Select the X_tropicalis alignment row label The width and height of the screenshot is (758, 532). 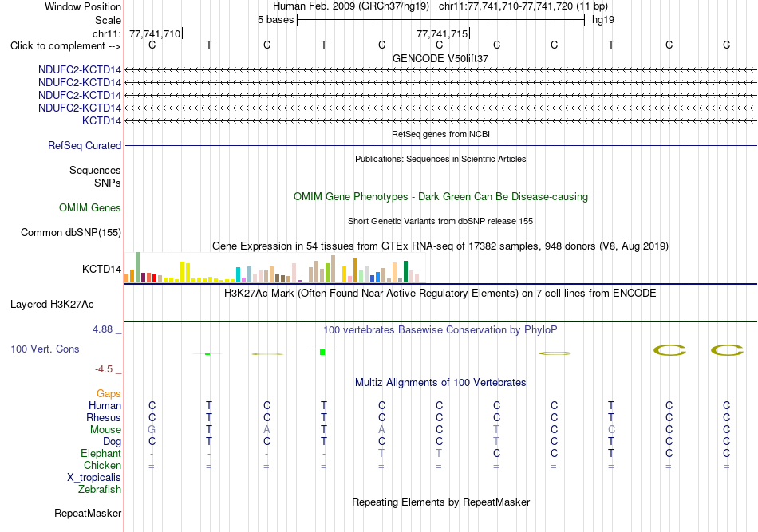point(94,478)
